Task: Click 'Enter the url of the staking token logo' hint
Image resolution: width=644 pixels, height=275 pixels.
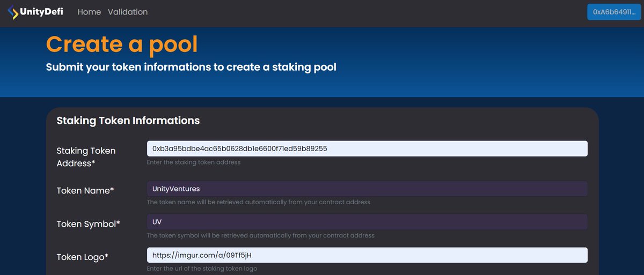Action: (202, 269)
